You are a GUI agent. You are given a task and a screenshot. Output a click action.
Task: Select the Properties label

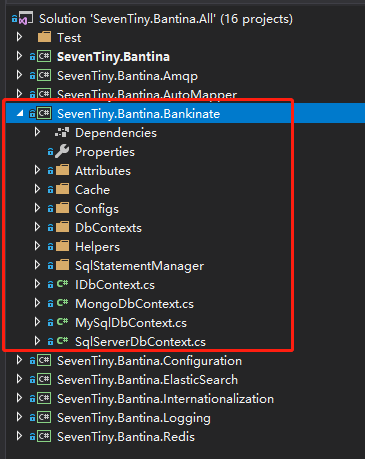(x=105, y=152)
